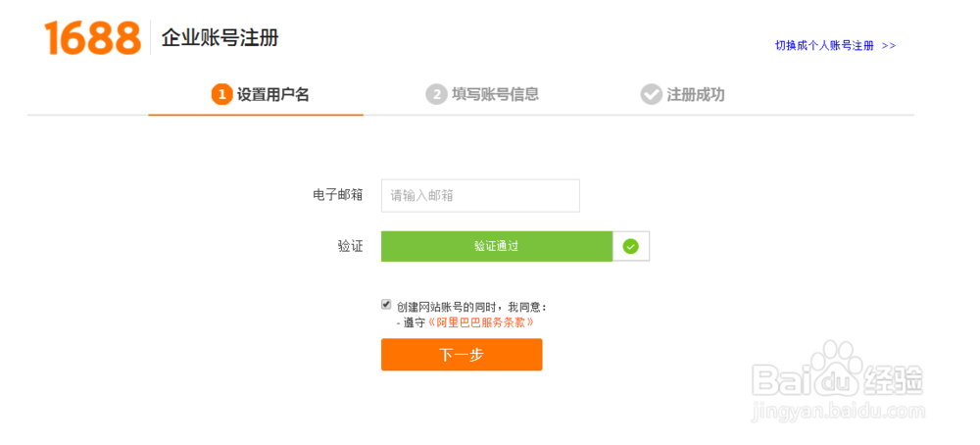This screenshot has height=445, width=980.
Task: Click the 企业账号注册 page title
Action: pyautogui.click(x=220, y=38)
